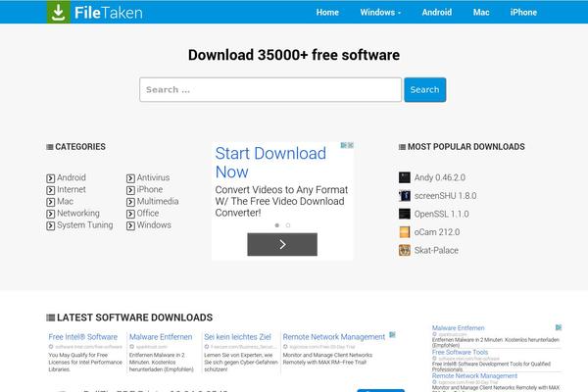Click the arrow icon beside Antivirus
Viewport: 588px width, 392px height.
click(x=130, y=178)
